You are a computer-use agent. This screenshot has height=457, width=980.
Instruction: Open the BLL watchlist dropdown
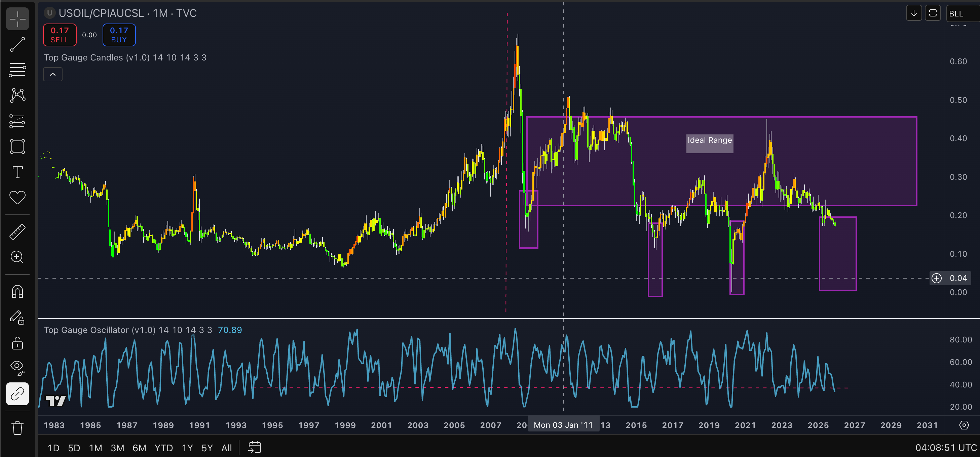pos(963,14)
